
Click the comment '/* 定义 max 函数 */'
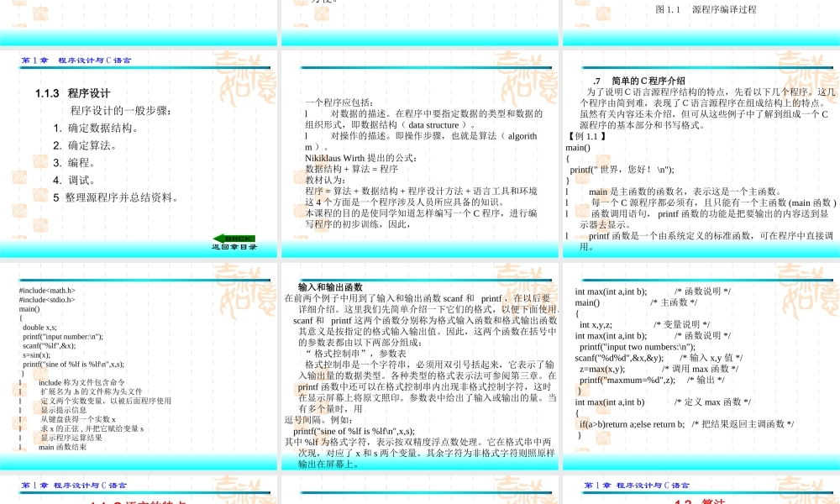[713, 402]
